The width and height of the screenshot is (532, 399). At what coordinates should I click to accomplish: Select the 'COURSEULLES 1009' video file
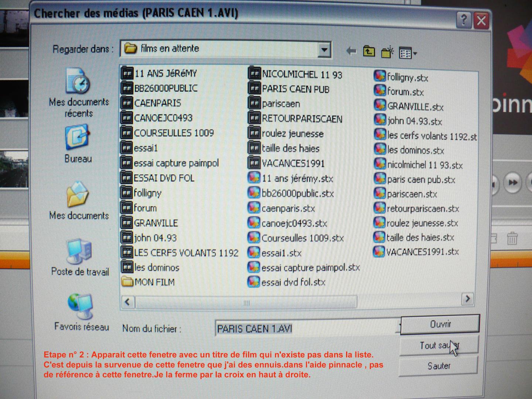167,133
